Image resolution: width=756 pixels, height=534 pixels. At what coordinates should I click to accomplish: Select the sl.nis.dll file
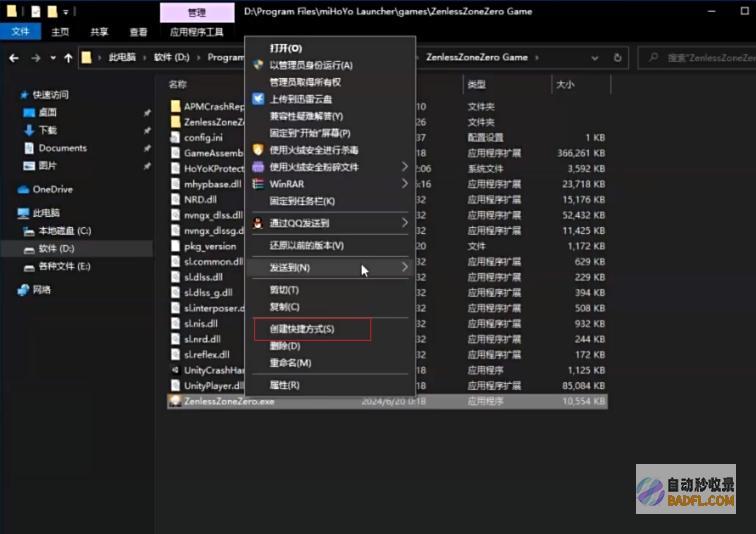point(201,324)
